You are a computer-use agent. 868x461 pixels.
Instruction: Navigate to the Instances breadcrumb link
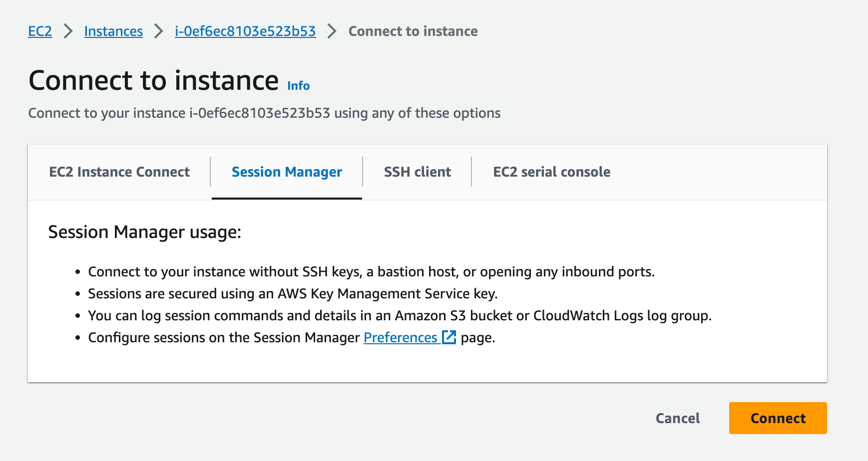[113, 31]
